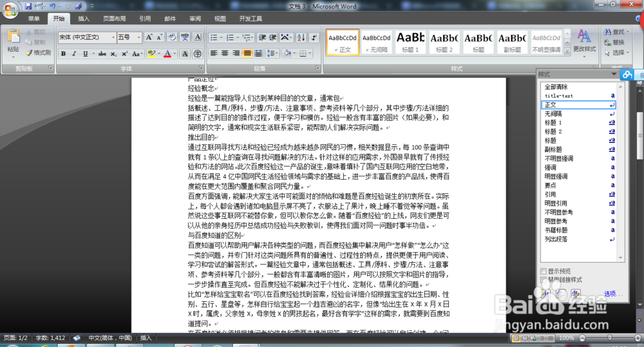Apply strikethrough formatting (abc)
Screen dimensions: 644x347
click(102, 54)
